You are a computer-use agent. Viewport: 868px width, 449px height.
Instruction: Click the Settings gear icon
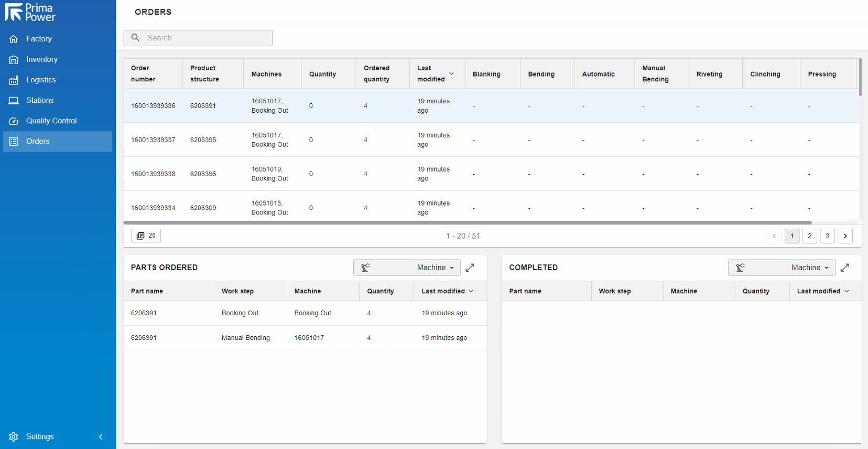click(x=14, y=436)
